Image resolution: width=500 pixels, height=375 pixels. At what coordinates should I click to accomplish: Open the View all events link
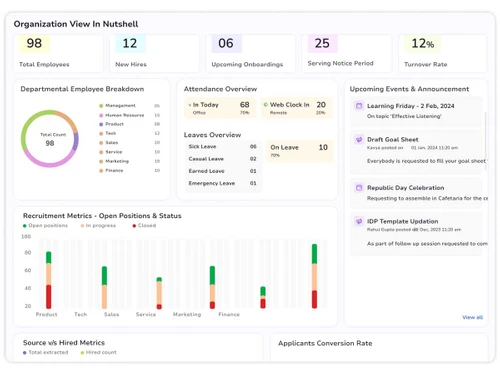click(x=472, y=317)
